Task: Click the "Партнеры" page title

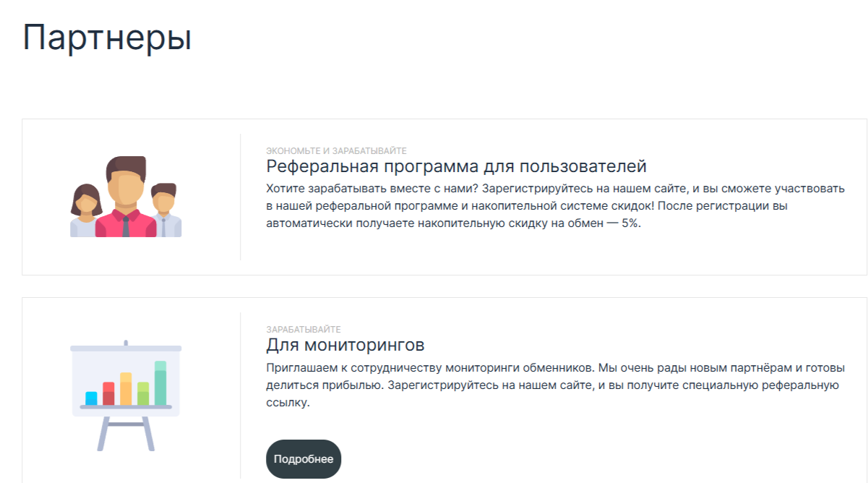Action: coord(107,38)
